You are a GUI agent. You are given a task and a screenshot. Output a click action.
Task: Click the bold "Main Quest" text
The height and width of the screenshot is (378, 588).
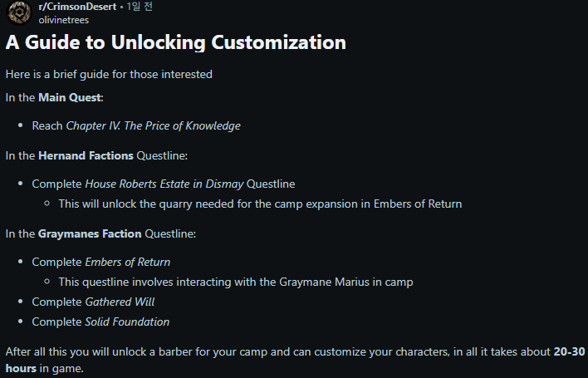(69, 98)
